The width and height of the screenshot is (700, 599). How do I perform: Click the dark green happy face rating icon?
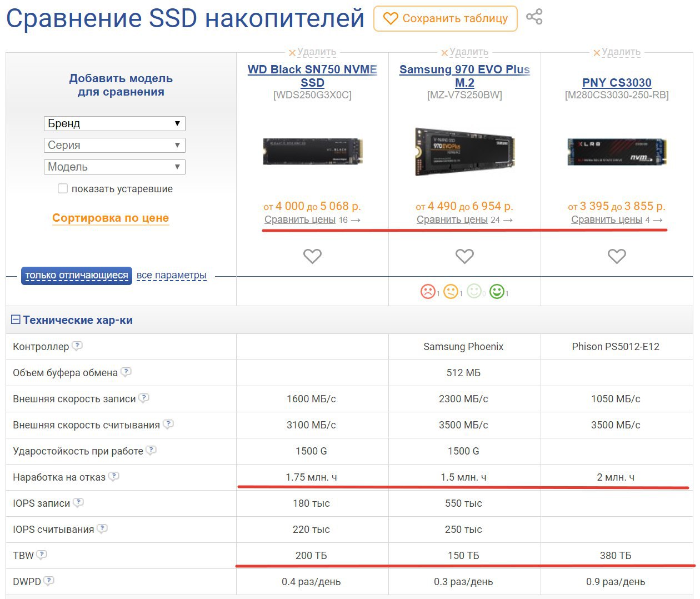pyautogui.click(x=497, y=291)
